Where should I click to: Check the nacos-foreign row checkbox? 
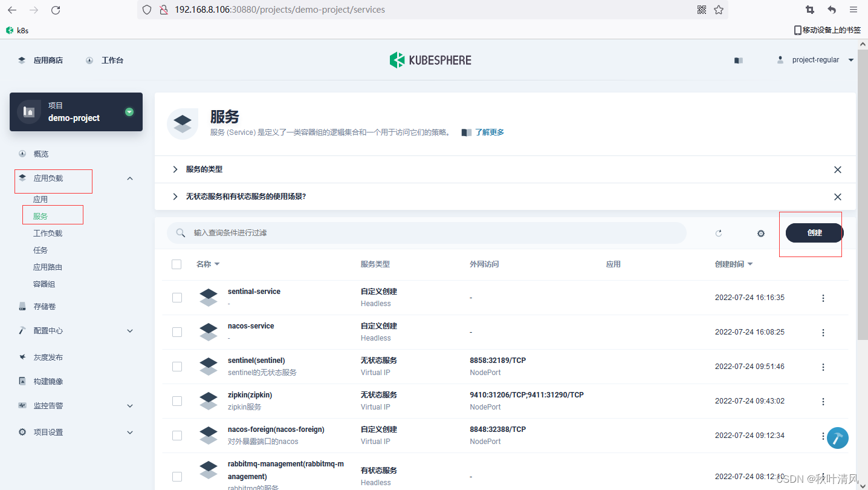click(177, 436)
